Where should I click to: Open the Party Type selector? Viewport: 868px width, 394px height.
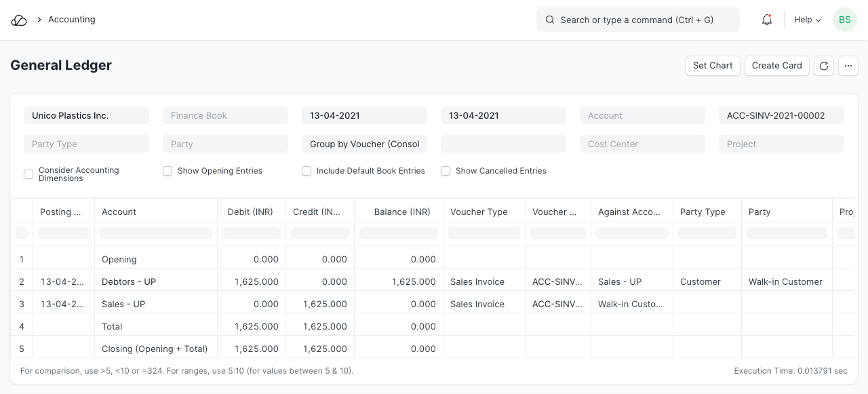pos(86,144)
